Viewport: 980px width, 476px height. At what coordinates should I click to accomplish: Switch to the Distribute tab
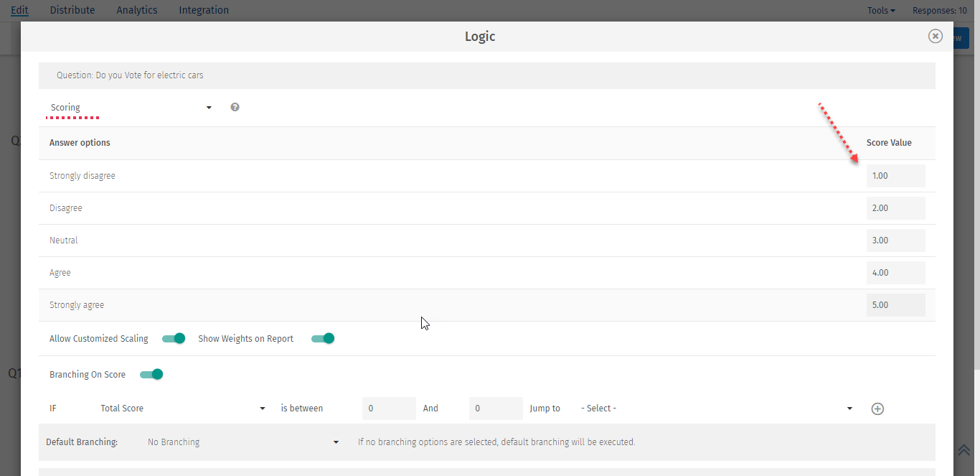tap(72, 10)
